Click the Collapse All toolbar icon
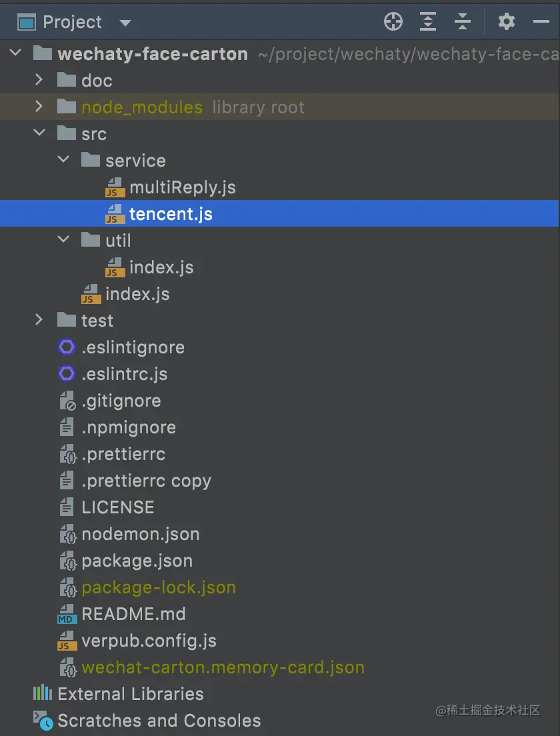The width and height of the screenshot is (560, 736). 463,22
